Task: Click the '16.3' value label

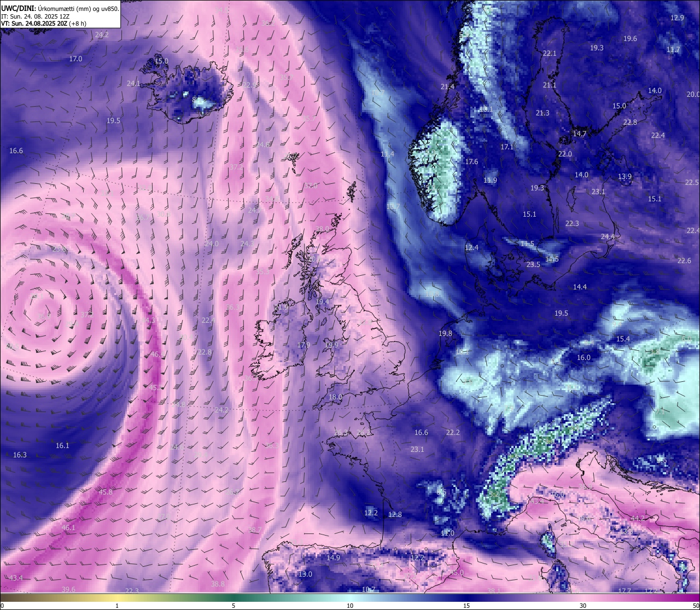Action: point(20,455)
